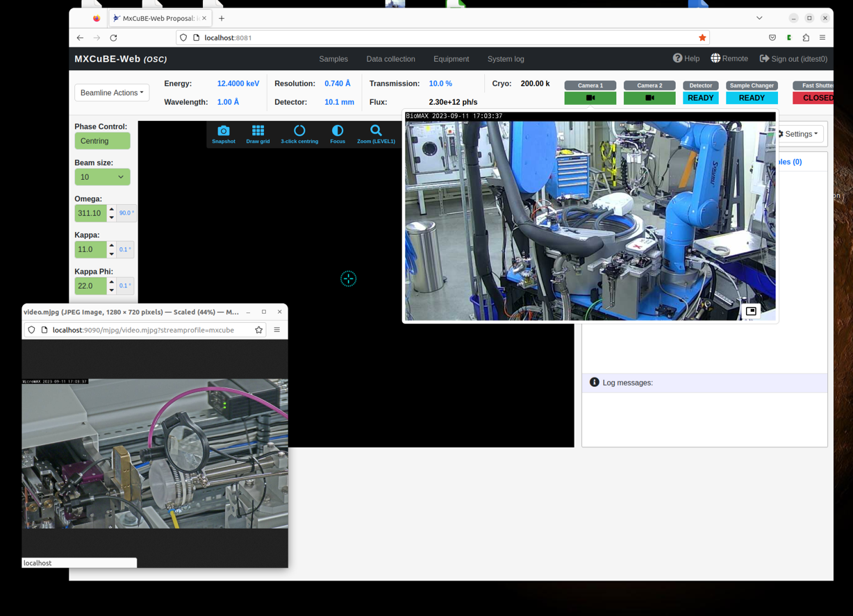Open the new tab with plus button
The height and width of the screenshot is (616, 853).
pos(222,18)
